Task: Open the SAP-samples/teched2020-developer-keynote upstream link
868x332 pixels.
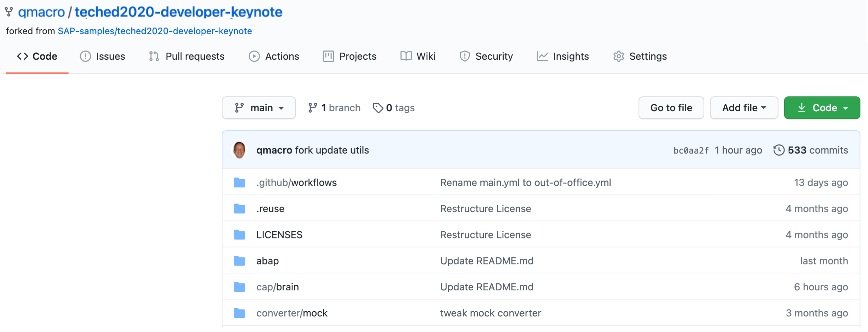Action: click(x=155, y=31)
